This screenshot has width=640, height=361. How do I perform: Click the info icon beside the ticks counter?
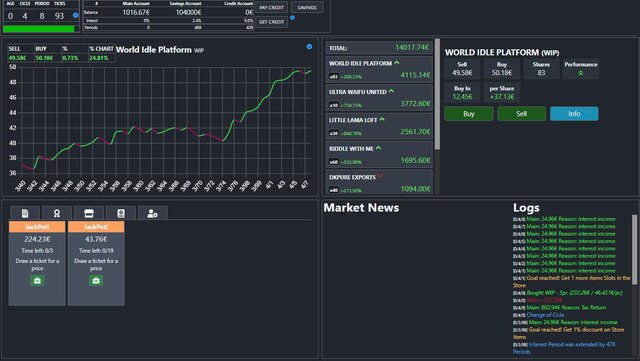pyautogui.click(x=76, y=15)
